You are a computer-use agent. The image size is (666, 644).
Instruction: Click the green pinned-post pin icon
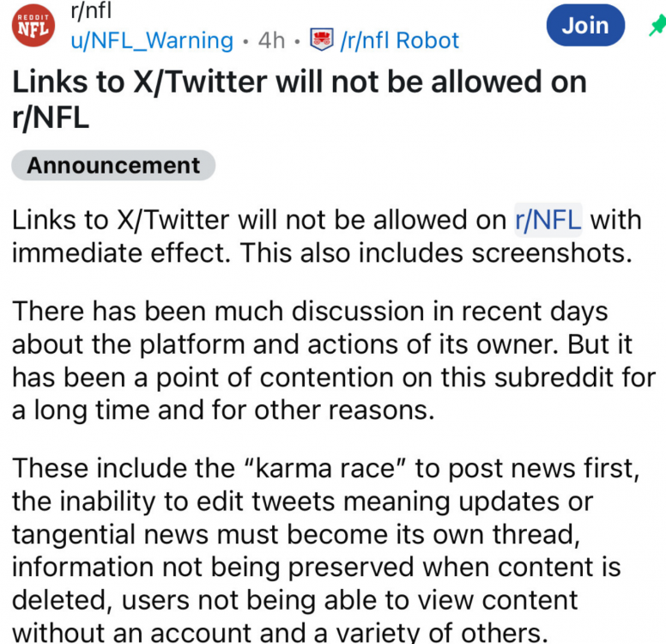click(657, 27)
